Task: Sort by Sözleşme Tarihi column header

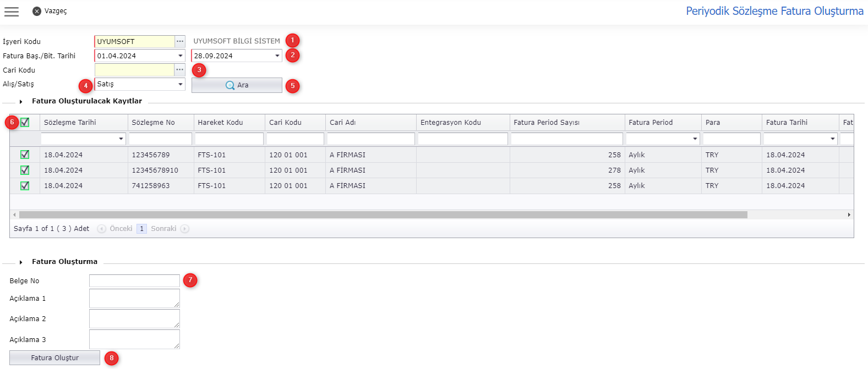Action: [84, 122]
